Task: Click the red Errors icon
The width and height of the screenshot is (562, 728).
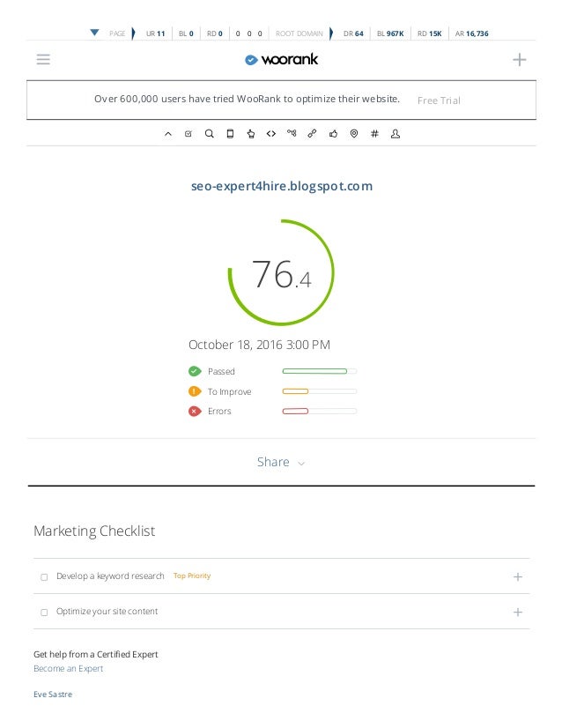Action: click(195, 411)
